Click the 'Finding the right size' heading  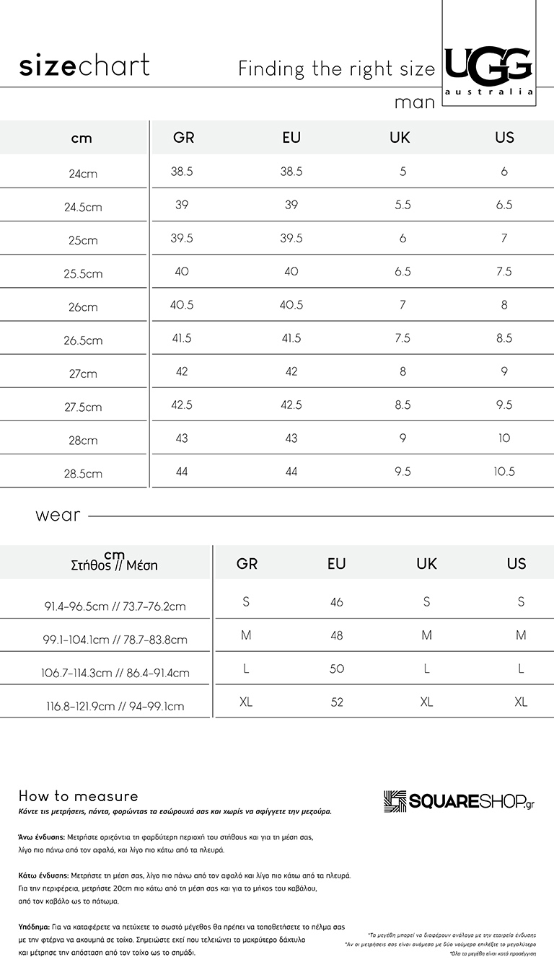(x=337, y=69)
